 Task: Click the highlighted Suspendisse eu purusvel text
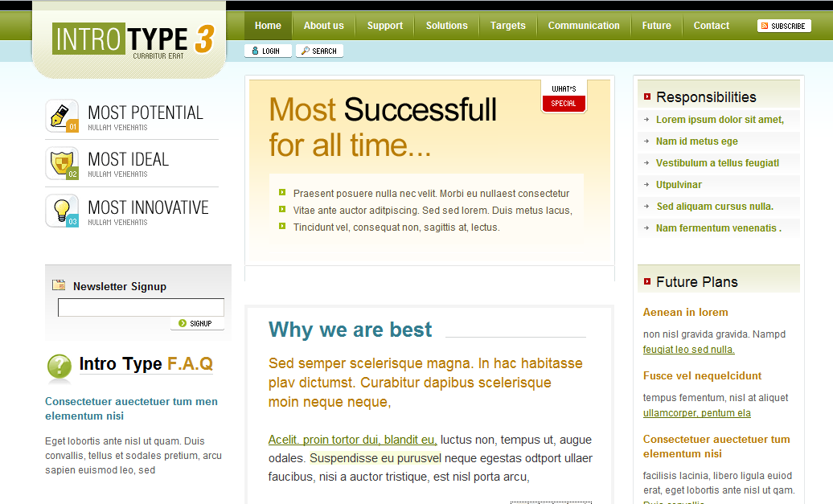(375, 458)
